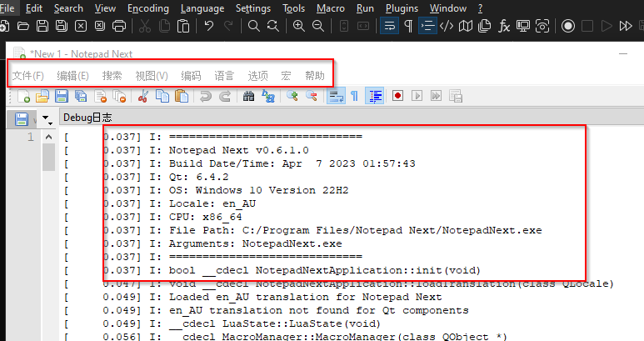This screenshot has width=644, height=341.
Task: Click Save All in the dark top toolbar
Action: pos(62,27)
